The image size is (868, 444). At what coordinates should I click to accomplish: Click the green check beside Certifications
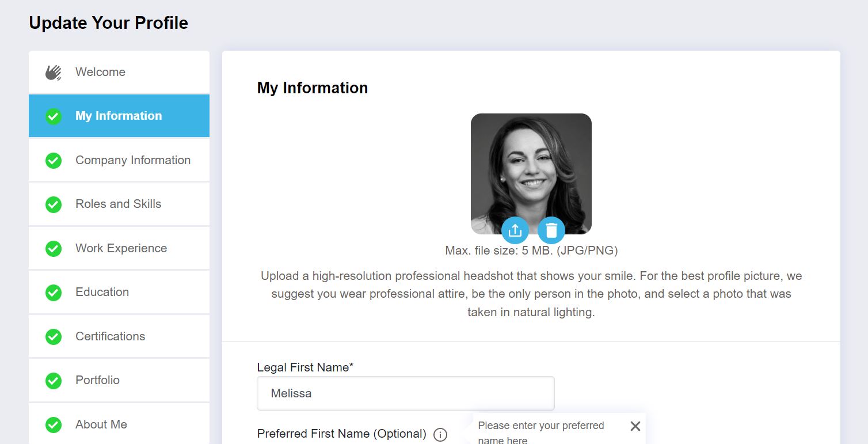[x=53, y=336]
